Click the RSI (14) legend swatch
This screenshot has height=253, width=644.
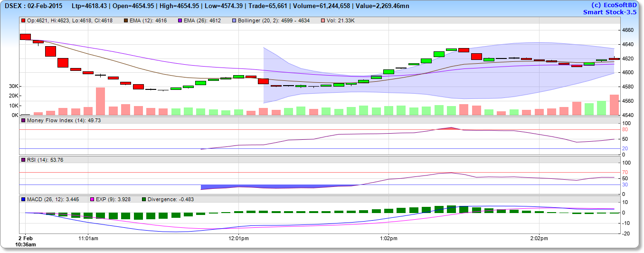[x=23, y=160]
